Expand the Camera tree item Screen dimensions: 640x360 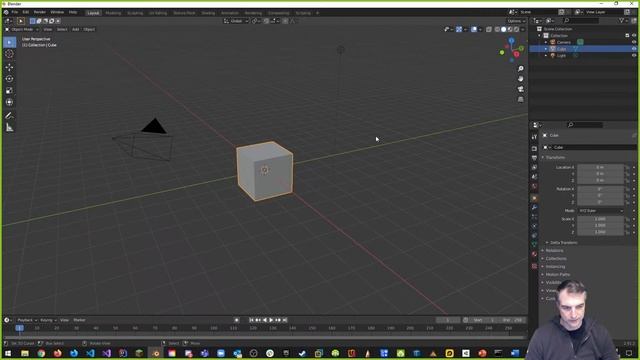pos(546,42)
